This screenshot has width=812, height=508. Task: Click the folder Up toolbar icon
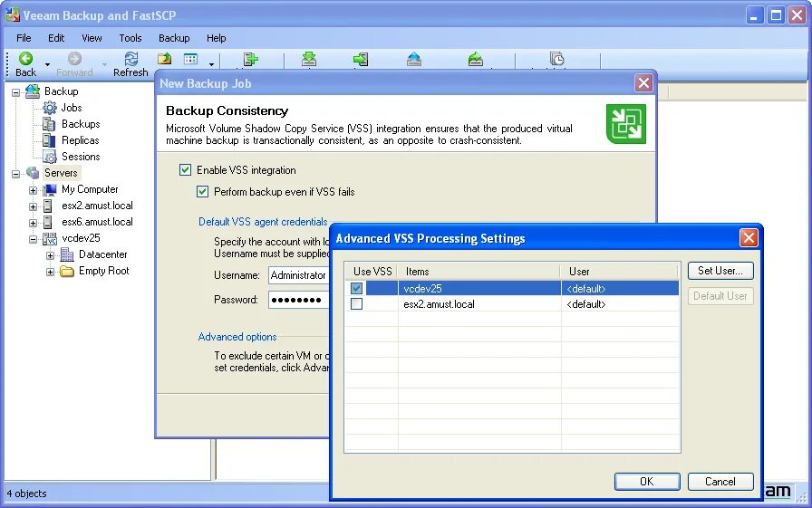pyautogui.click(x=165, y=59)
